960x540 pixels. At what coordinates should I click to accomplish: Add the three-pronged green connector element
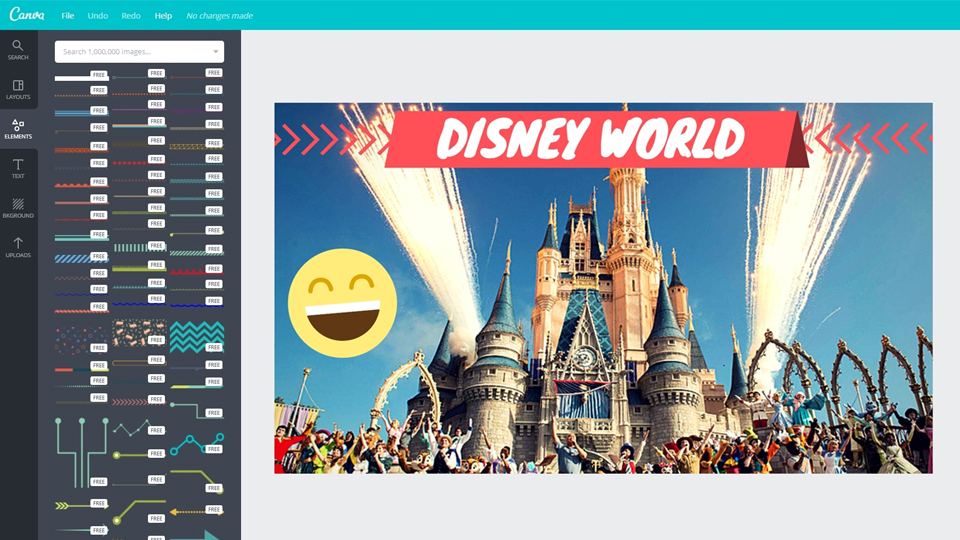tap(81, 452)
